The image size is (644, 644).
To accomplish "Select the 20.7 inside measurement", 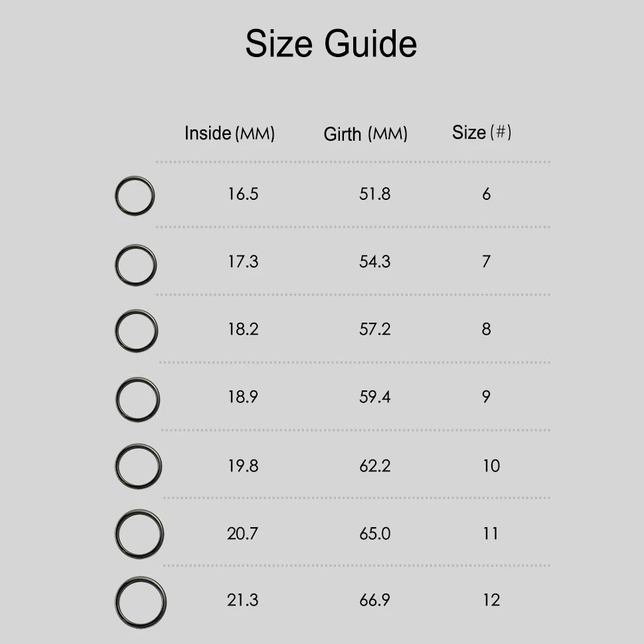I will pyautogui.click(x=243, y=534).
